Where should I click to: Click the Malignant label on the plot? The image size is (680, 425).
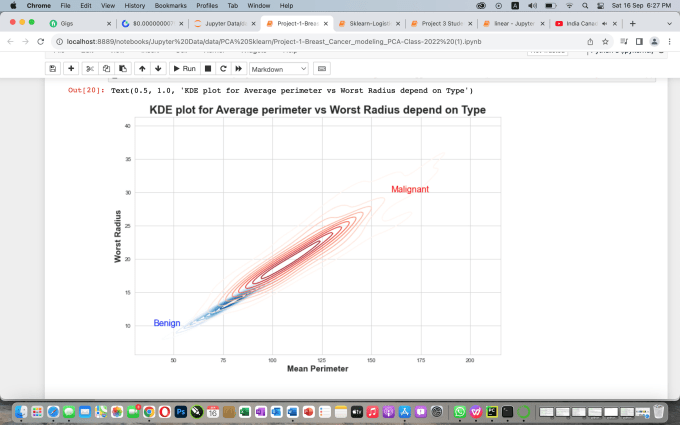(x=410, y=189)
